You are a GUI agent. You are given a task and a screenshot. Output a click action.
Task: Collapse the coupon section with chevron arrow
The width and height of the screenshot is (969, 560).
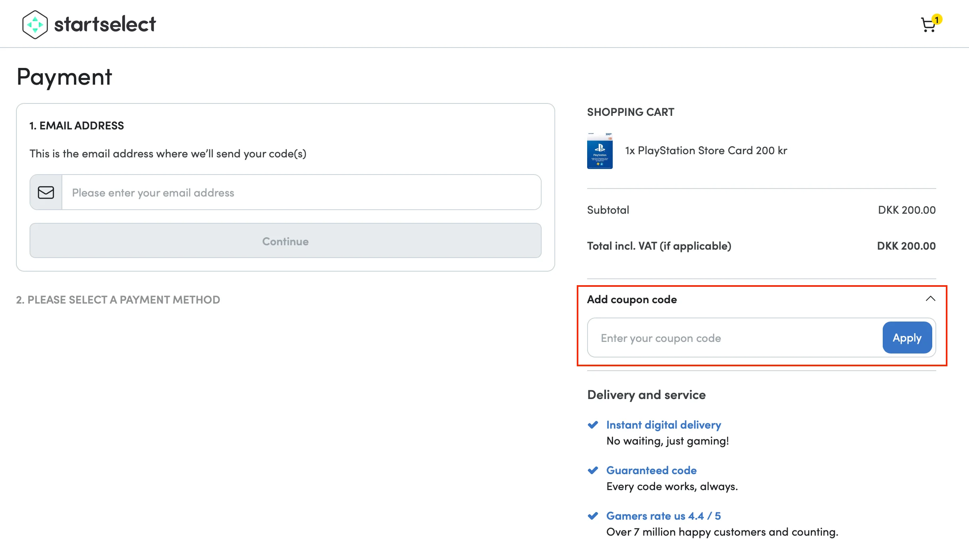(x=930, y=299)
